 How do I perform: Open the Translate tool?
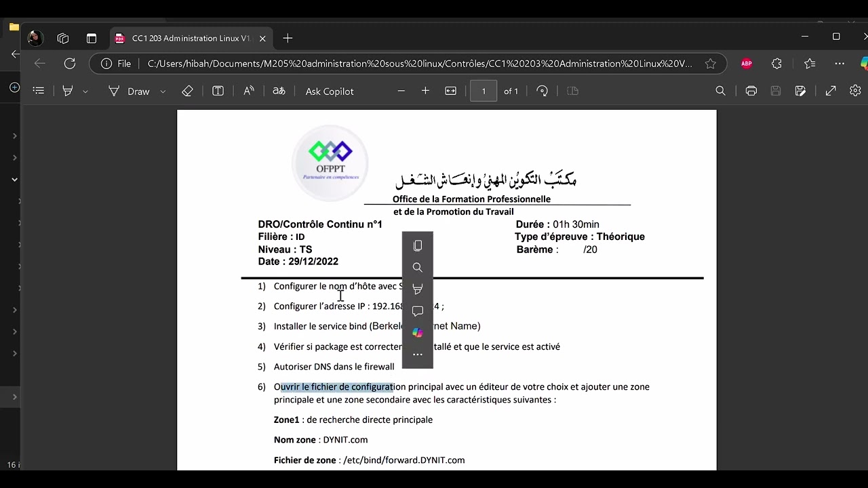tap(279, 91)
